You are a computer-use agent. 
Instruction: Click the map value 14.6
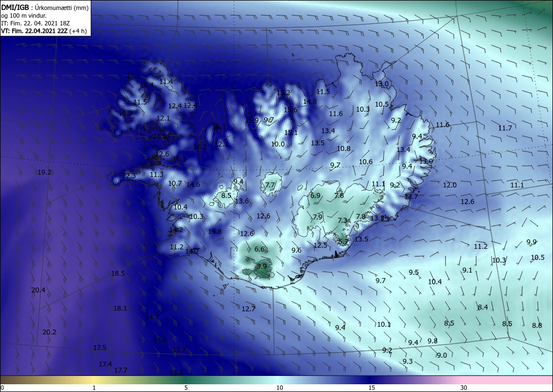[193, 184]
